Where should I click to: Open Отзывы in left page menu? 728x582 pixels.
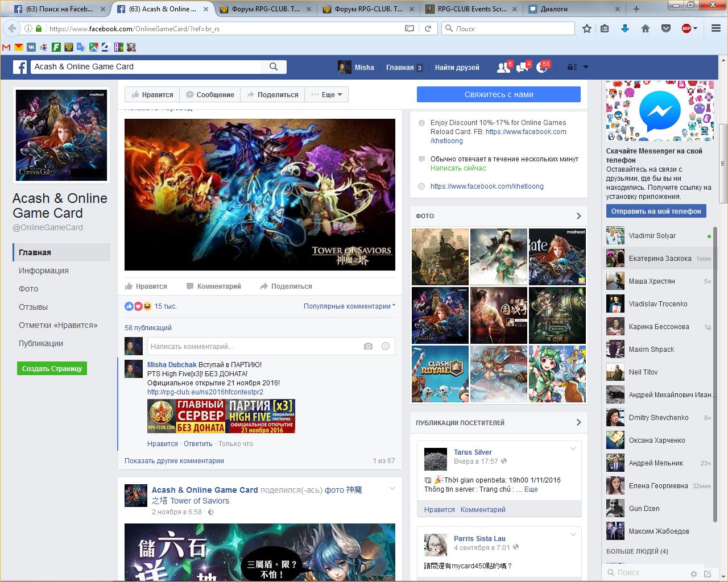34,307
